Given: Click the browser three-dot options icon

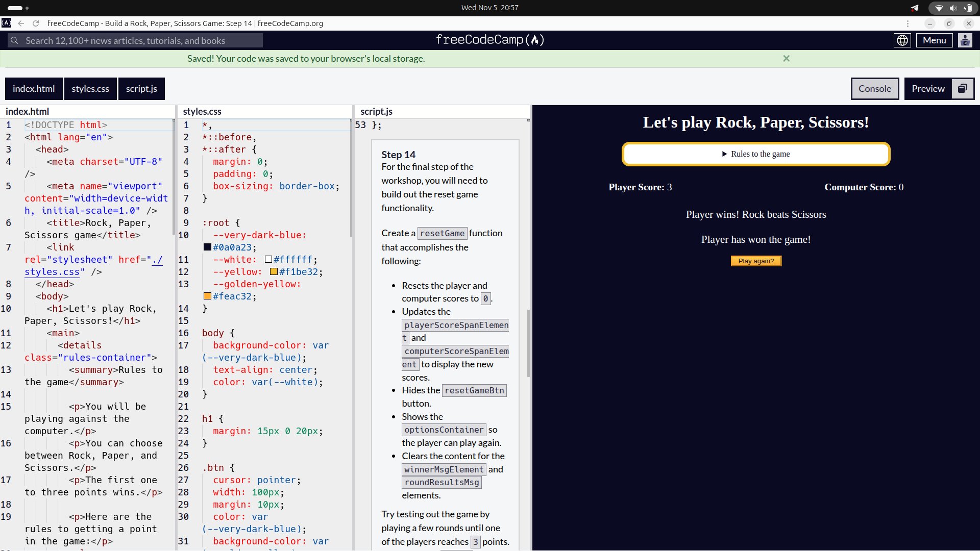Looking at the screenshot, I should [x=908, y=23].
